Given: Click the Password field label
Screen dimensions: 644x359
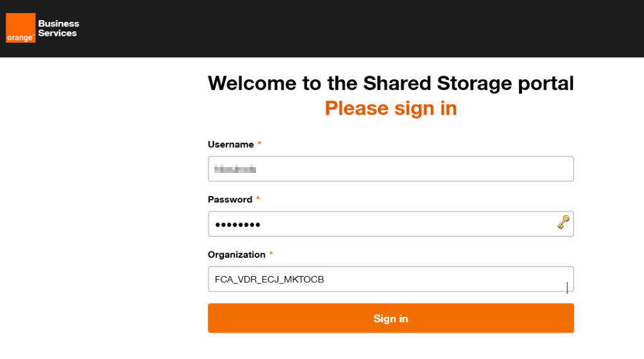Looking at the screenshot, I should point(230,200).
